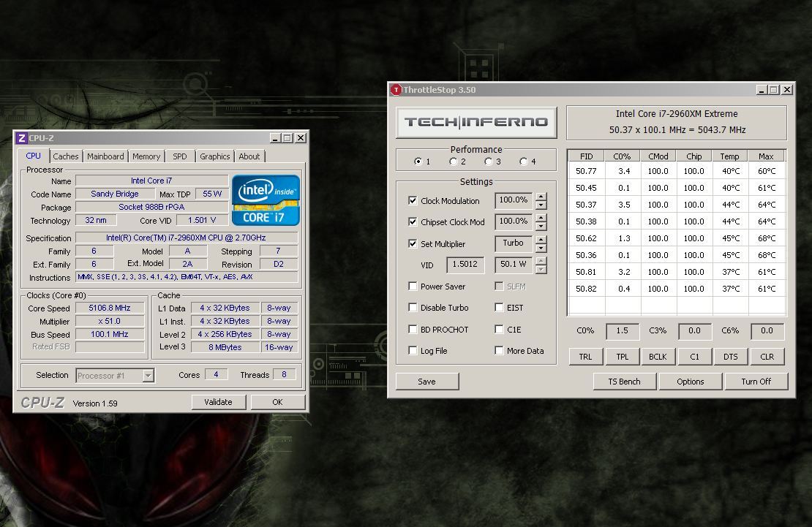812x527 pixels.
Task: Switch to the Memory tab in CPU-Z
Action: 146,156
